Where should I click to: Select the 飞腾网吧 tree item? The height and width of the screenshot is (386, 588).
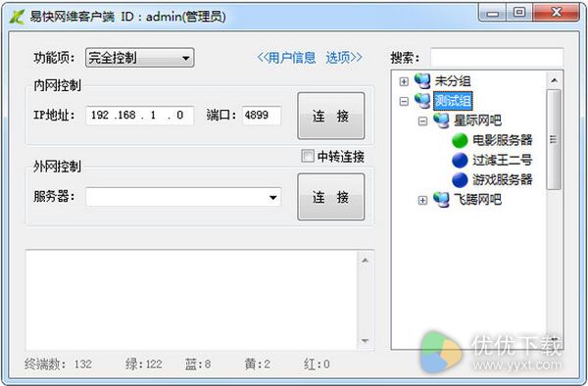[477, 200]
